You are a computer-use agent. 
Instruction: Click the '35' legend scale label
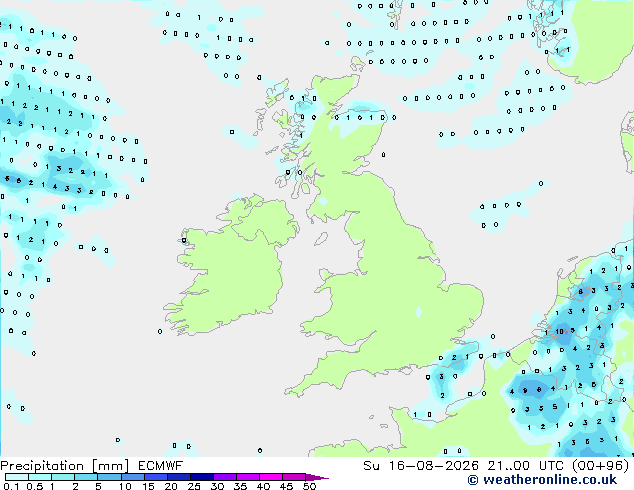pyautogui.click(x=240, y=486)
